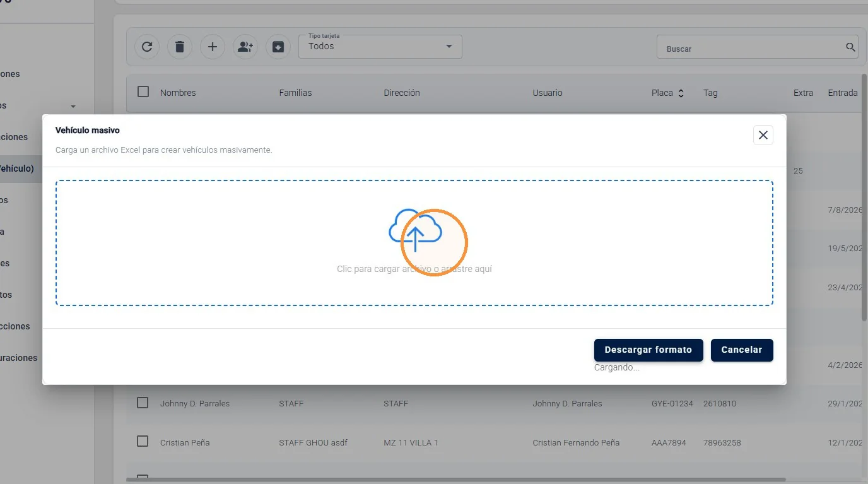Image resolution: width=868 pixels, height=484 pixels.
Task: Click the trash delete icon
Action: pyautogui.click(x=180, y=47)
